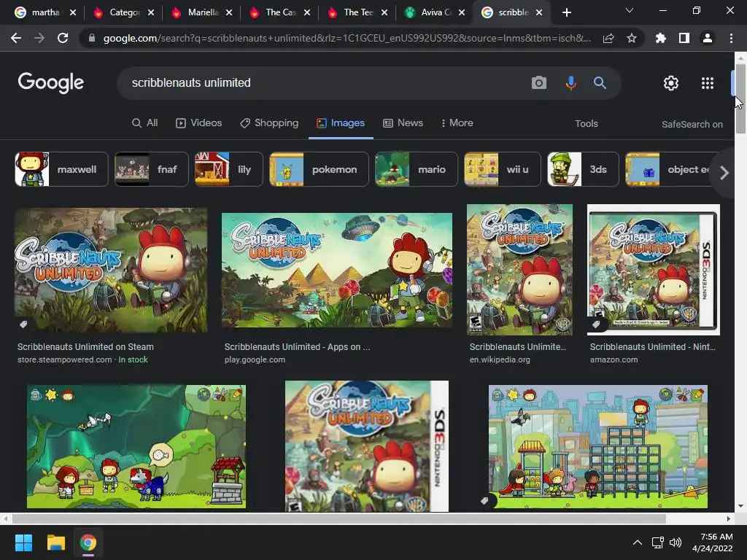Show more suggestion chips with right arrow

pos(724,172)
